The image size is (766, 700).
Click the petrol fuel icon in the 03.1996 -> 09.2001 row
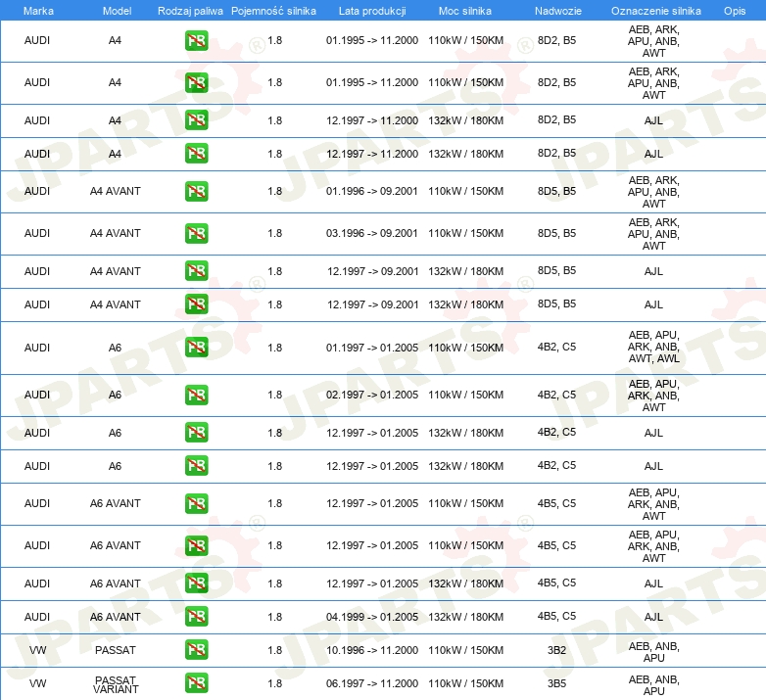(196, 233)
